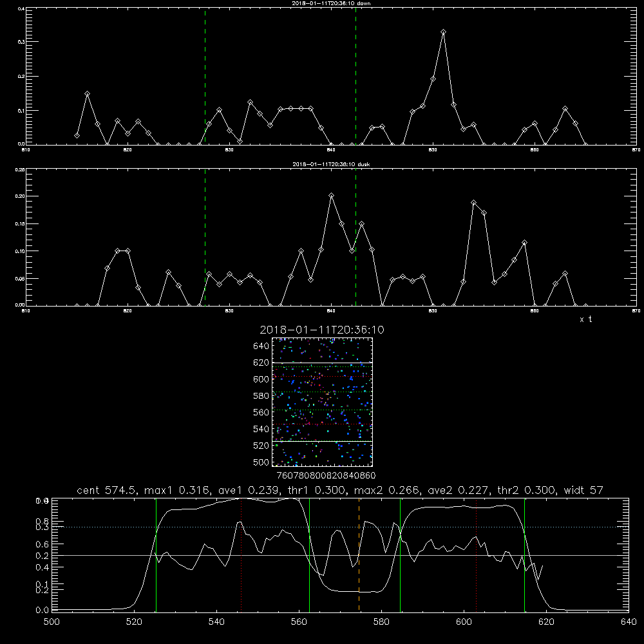Screen dimensions: 644x644
Task: Click the orange dashed center line in bottom plot
Action: tap(359, 554)
